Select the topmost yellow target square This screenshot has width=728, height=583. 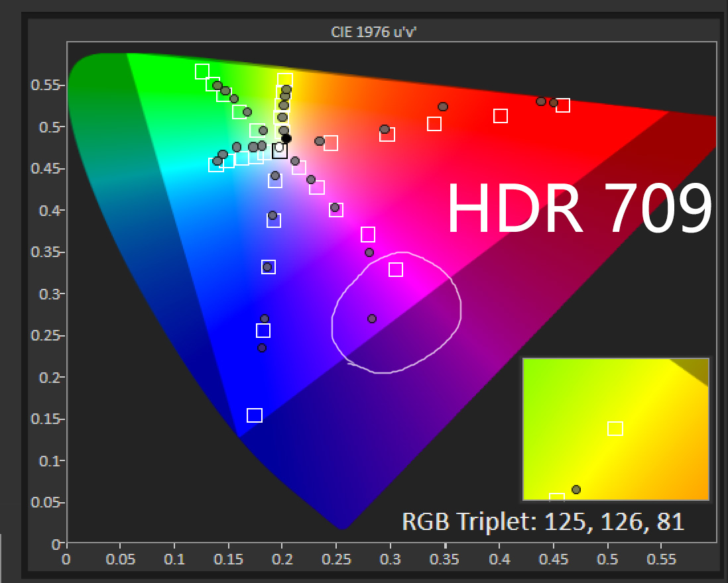coord(285,80)
